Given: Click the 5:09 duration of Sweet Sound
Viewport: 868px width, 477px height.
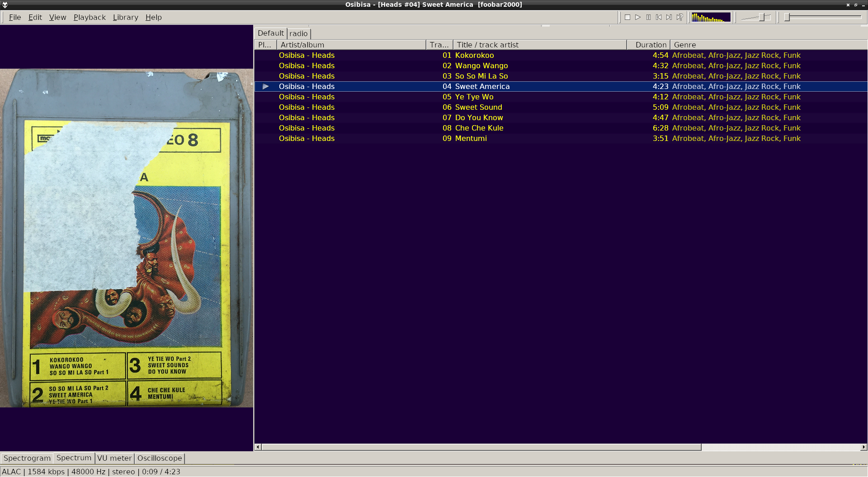Looking at the screenshot, I should (660, 107).
